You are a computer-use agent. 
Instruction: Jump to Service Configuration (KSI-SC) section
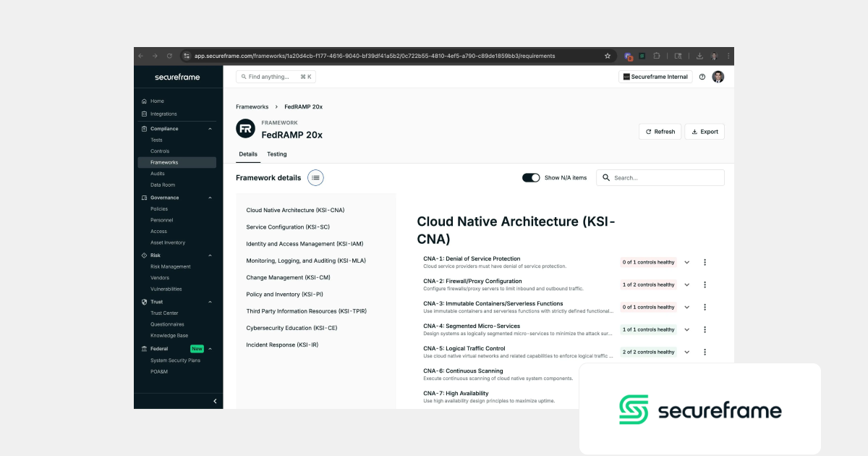(x=288, y=227)
